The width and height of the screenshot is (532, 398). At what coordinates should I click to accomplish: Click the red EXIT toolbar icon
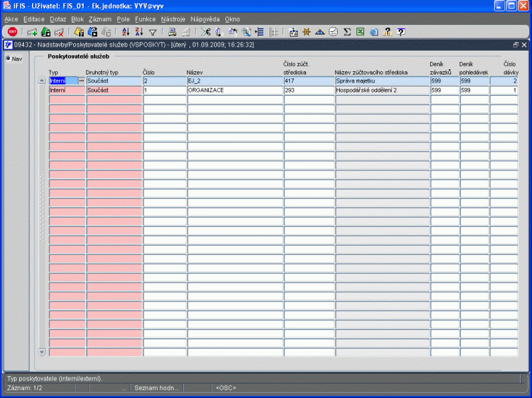click(13, 31)
